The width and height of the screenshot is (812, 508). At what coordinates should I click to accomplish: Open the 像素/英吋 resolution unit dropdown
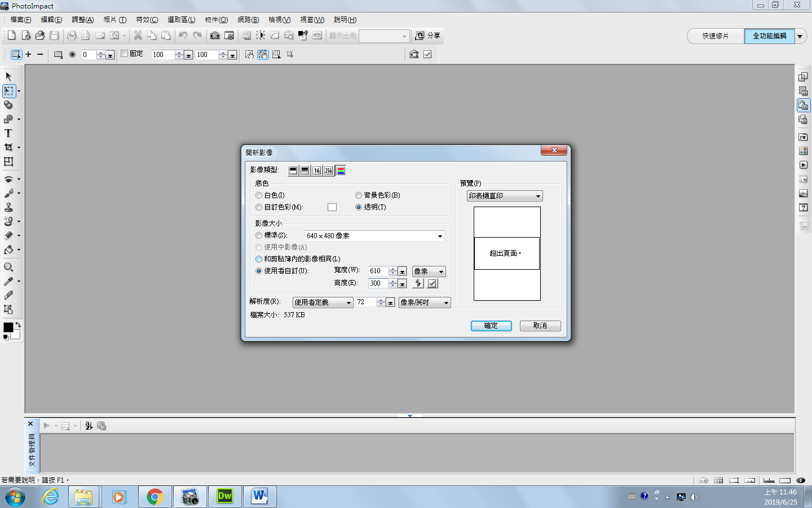click(446, 303)
